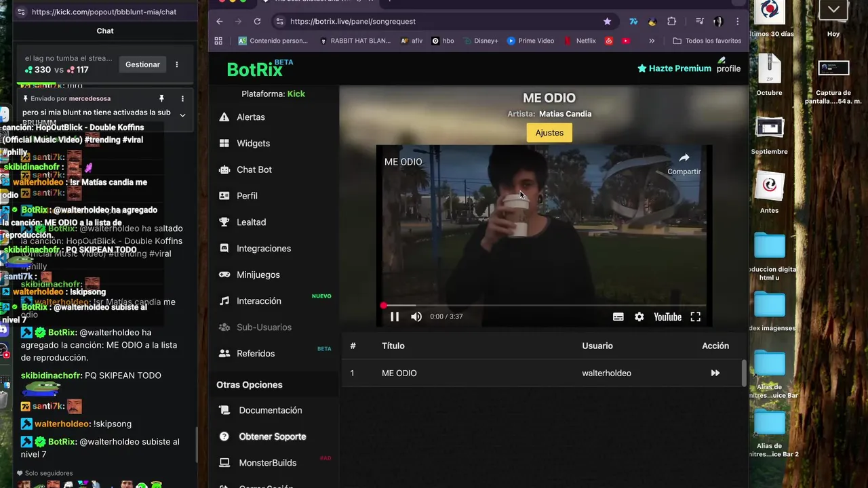Screen dimensions: 868x488
Task: Mute the YouTube player volume
Action: click(x=416, y=317)
